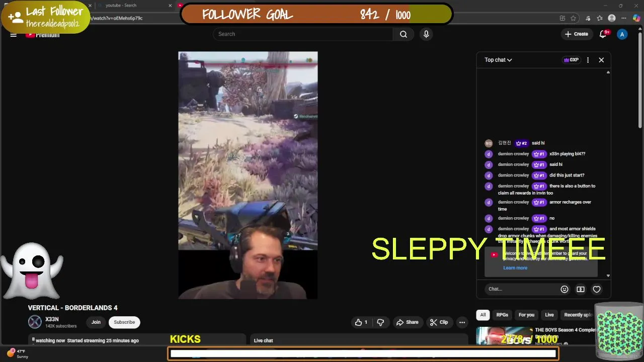Image resolution: width=644 pixels, height=362 pixels.
Task: Share the Borderlands 4 stream
Action: tap(408, 322)
